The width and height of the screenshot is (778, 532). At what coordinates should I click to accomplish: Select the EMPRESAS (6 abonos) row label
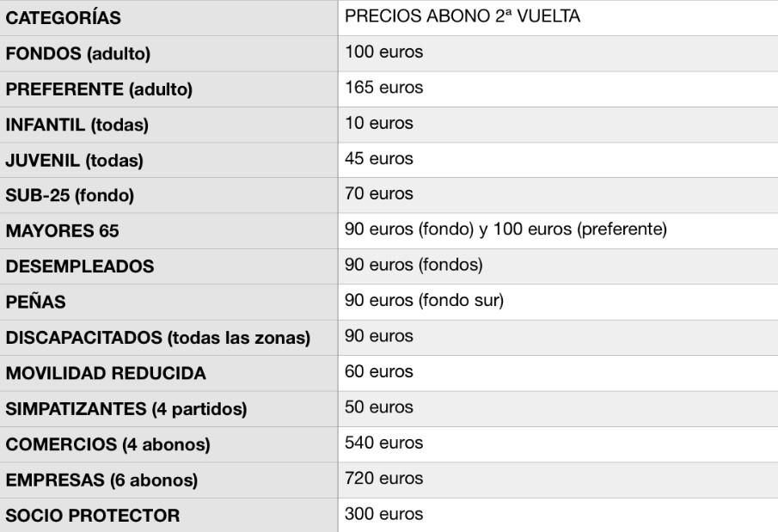(101, 480)
